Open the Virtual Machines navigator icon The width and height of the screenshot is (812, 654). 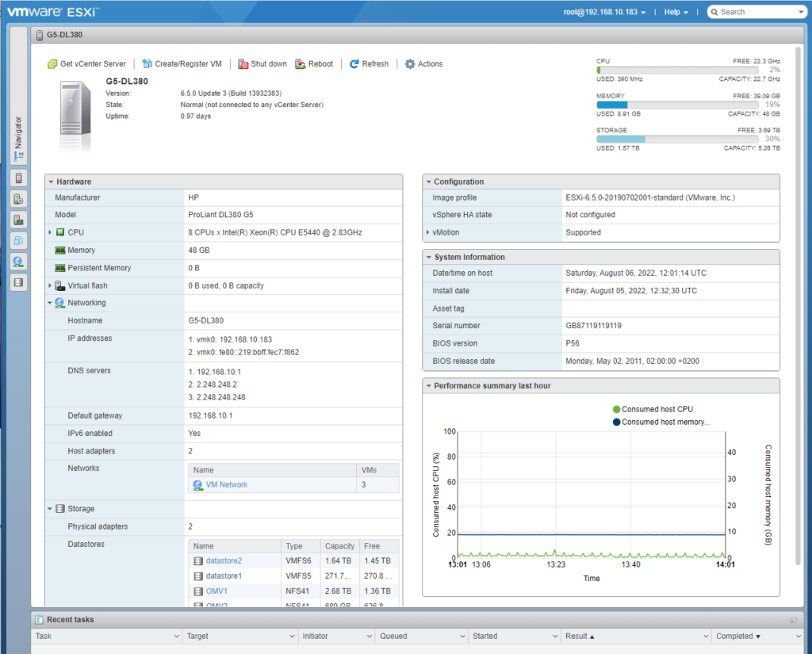point(18,241)
